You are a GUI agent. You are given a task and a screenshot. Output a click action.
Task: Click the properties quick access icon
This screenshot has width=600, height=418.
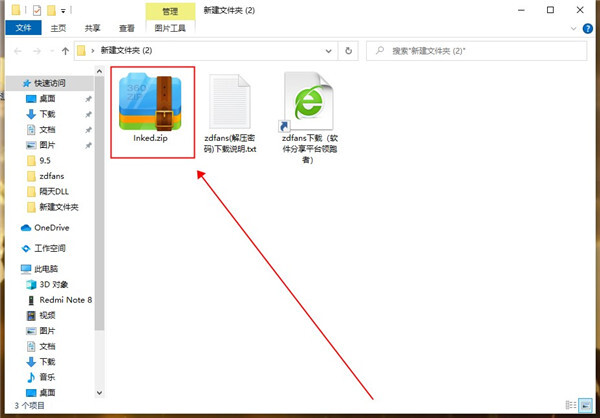(37, 10)
